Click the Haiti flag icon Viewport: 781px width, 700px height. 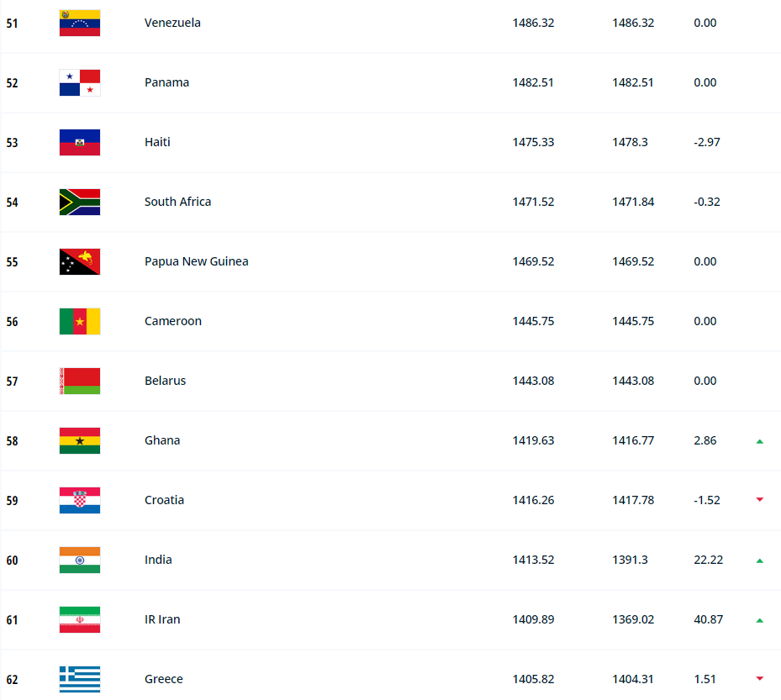tap(80, 142)
